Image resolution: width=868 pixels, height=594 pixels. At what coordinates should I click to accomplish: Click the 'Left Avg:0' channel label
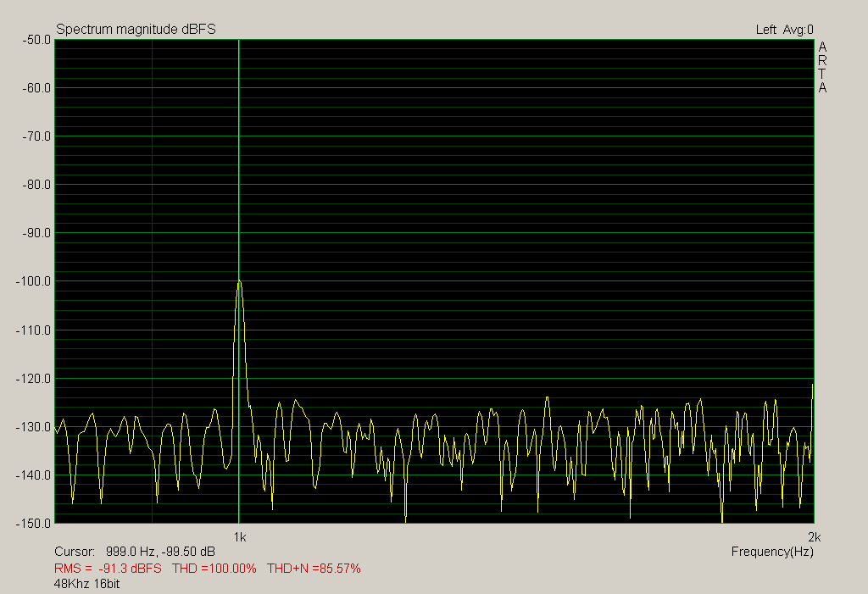pyautogui.click(x=784, y=30)
